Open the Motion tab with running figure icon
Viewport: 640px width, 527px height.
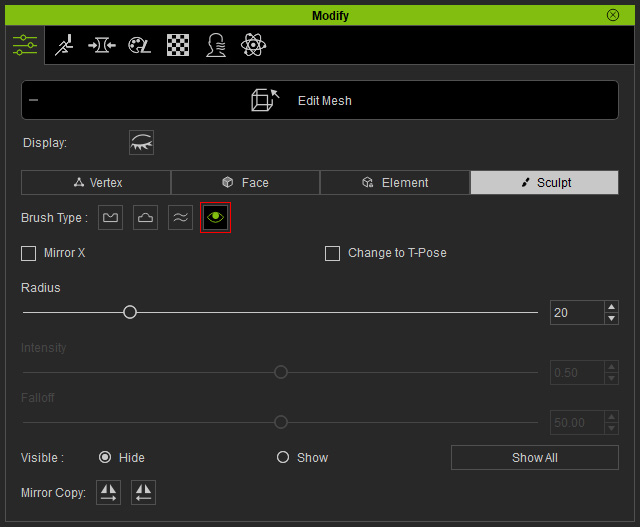64,45
